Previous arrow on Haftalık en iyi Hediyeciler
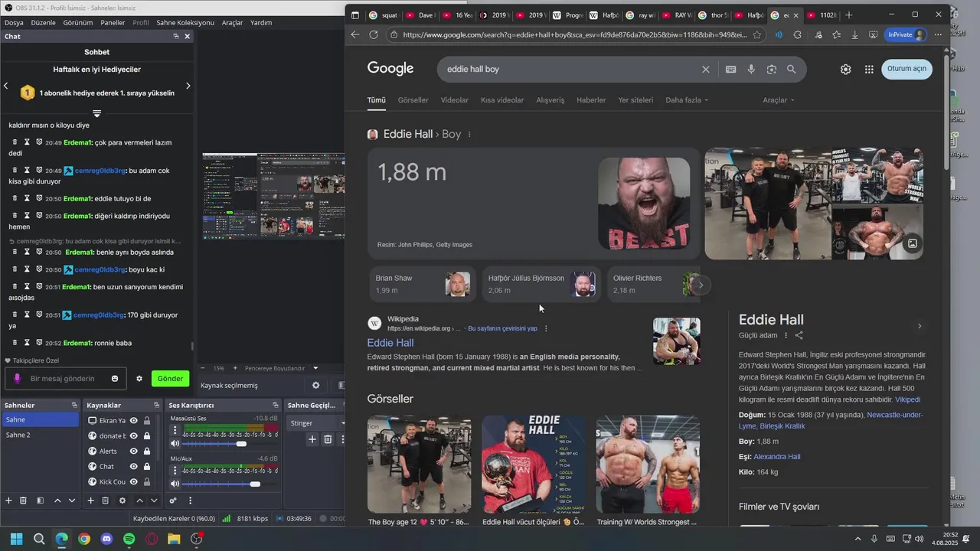 (x=6, y=86)
